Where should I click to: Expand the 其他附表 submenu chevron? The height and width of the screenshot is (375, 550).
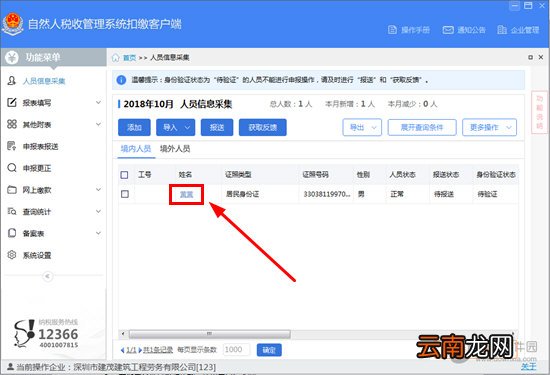pyautogui.click(x=99, y=124)
